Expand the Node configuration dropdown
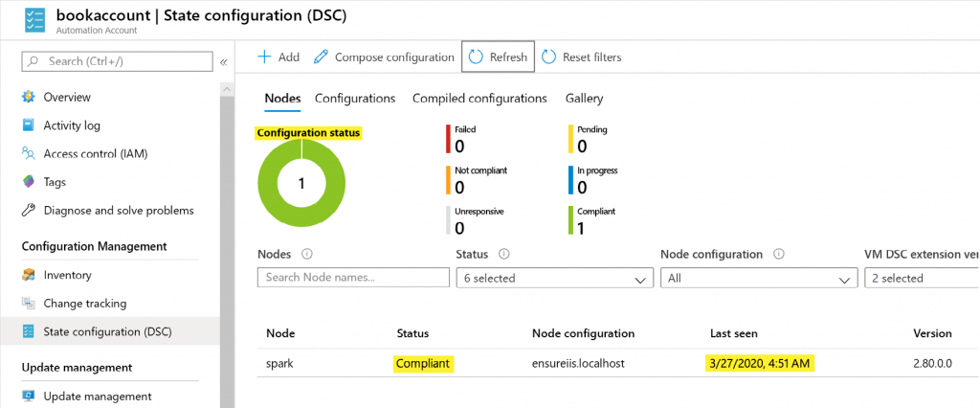 [758, 278]
